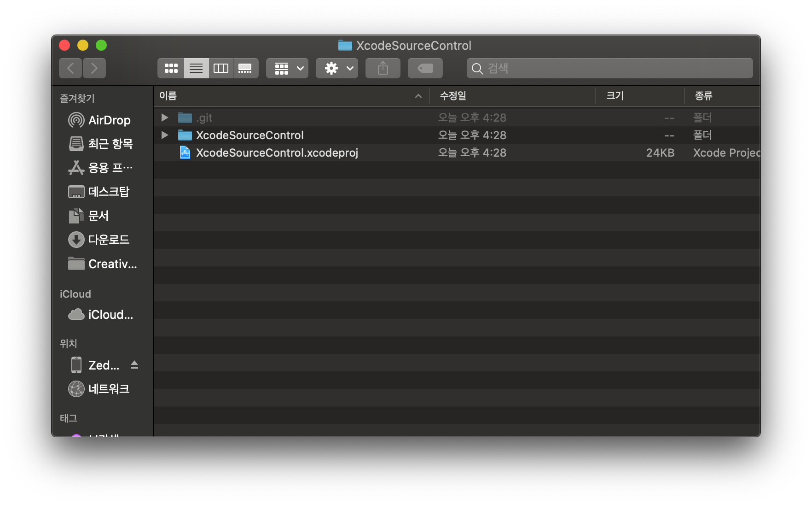This screenshot has width=812, height=505.
Task: Open AirDrop in sidebar
Action: pos(102,120)
